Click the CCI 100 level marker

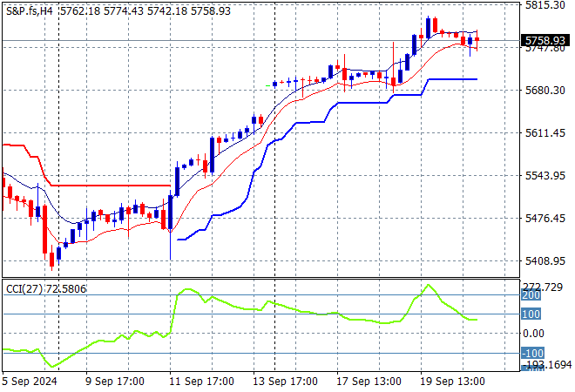531,314
